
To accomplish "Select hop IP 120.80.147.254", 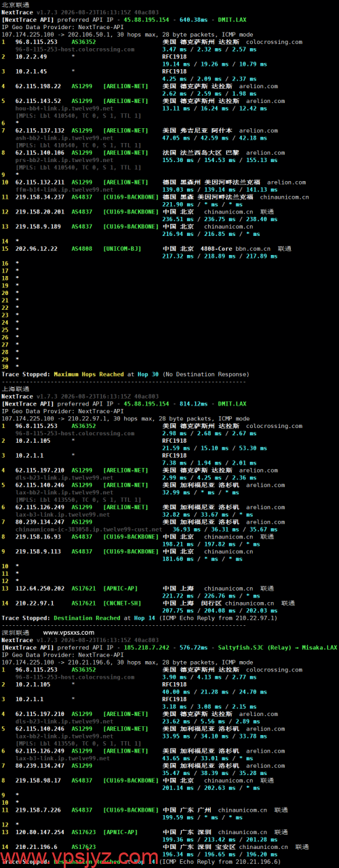I will [40, 832].
